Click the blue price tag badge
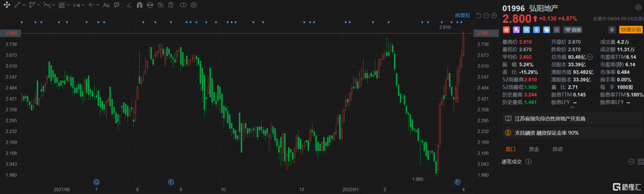The image size is (644, 194). point(546,30)
